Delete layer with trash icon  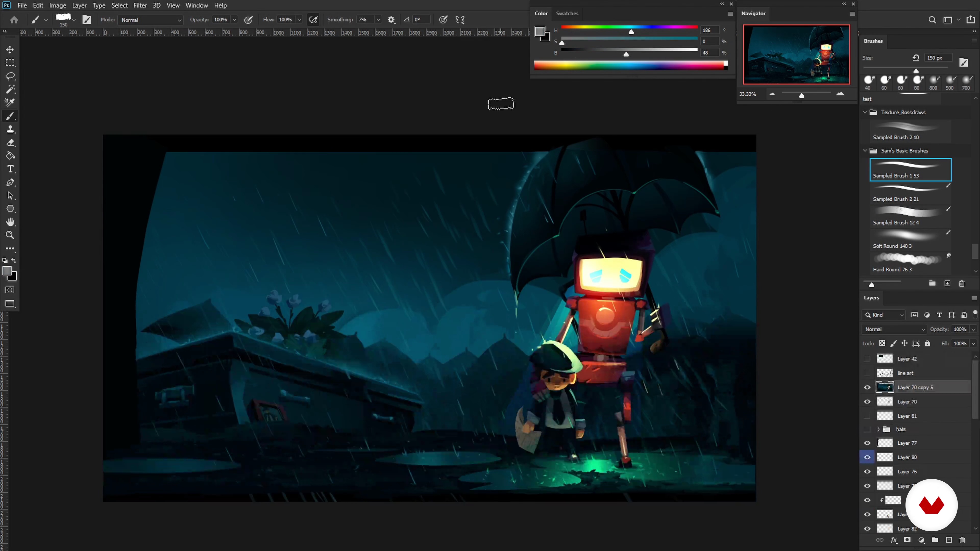[962, 540]
